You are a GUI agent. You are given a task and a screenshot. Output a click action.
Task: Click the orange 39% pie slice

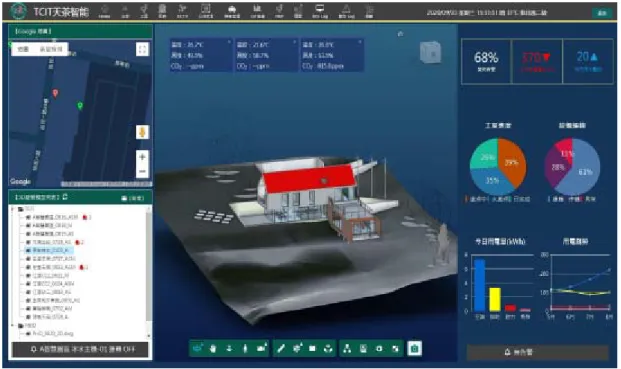(514, 162)
